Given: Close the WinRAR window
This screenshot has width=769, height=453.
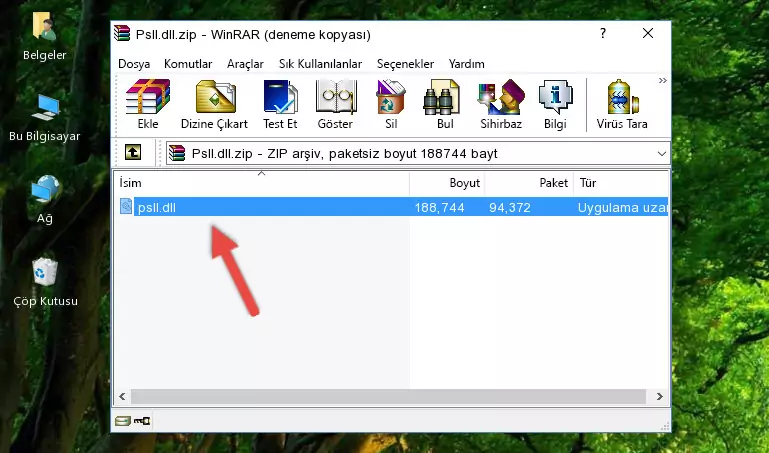Looking at the screenshot, I should pos(647,33).
